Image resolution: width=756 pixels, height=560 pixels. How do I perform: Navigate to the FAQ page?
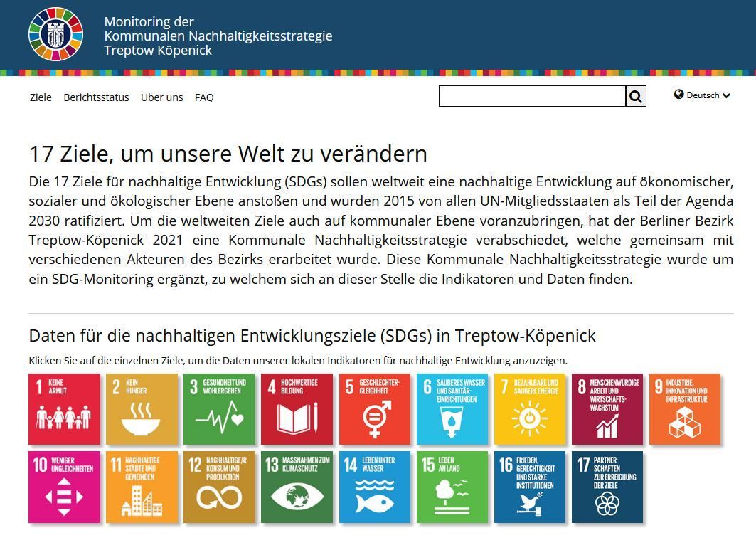tap(204, 97)
